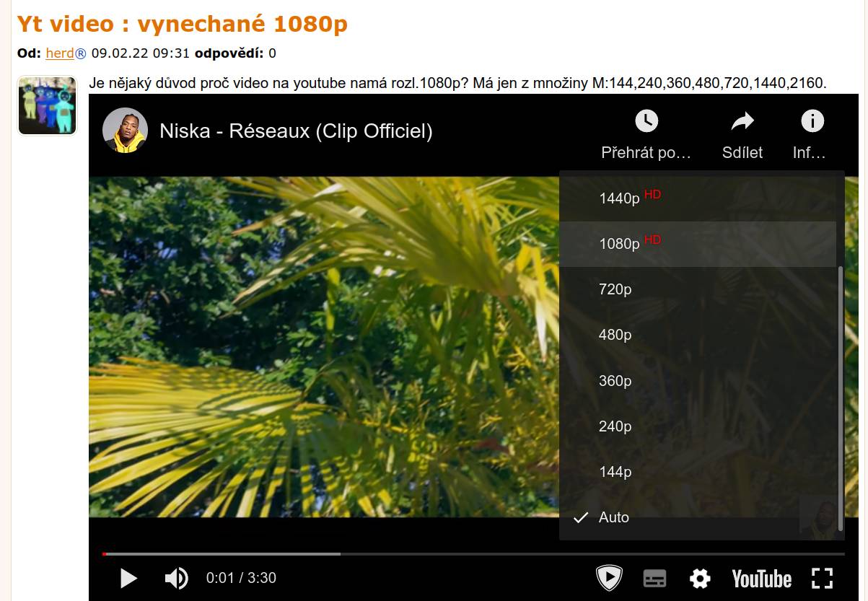Mute the video volume speaker icon
Viewport: 868px width, 601px height.
(x=177, y=578)
